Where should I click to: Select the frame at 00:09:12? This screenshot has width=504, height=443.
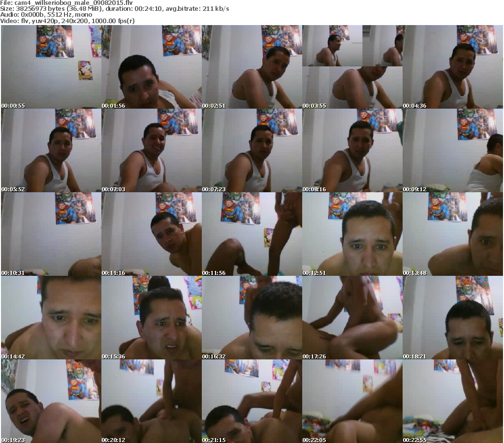[x=453, y=150]
